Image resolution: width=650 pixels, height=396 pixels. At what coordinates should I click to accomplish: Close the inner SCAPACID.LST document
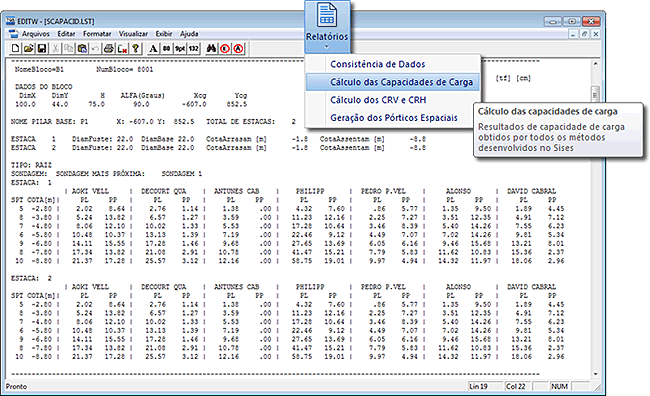(596, 34)
